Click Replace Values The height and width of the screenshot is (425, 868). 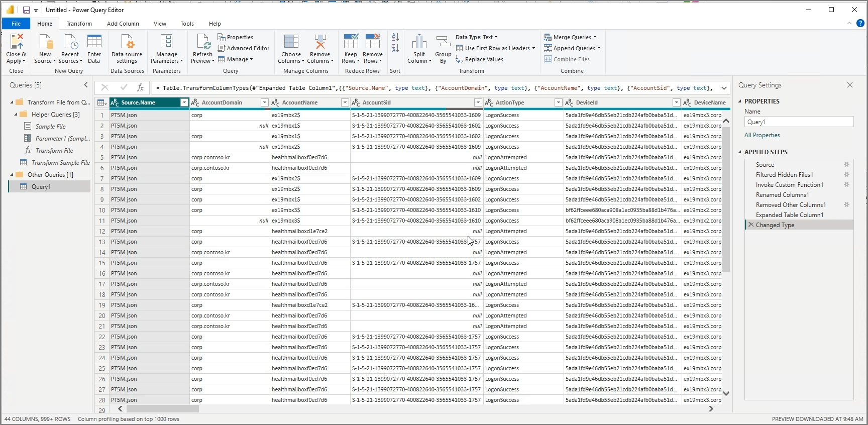(479, 59)
